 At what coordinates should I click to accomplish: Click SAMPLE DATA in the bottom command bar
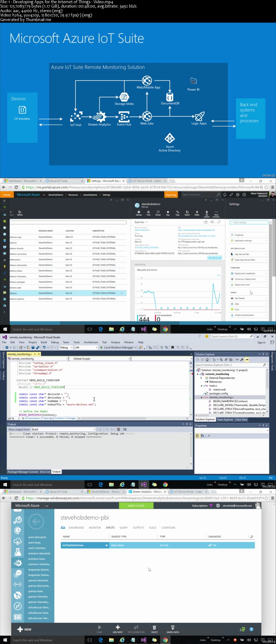173,629
